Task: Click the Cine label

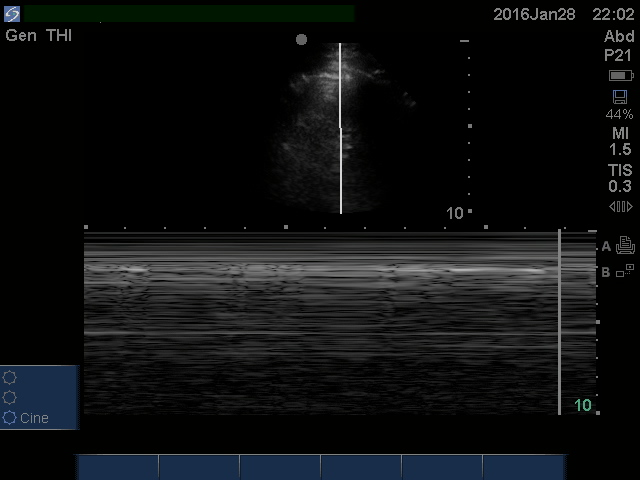Action: 34,418
